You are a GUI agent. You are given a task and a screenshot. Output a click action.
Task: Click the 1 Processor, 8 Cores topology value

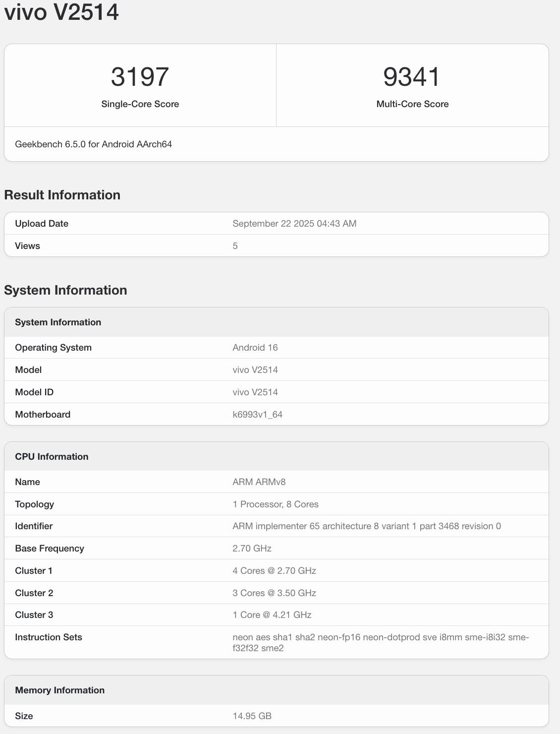click(276, 504)
